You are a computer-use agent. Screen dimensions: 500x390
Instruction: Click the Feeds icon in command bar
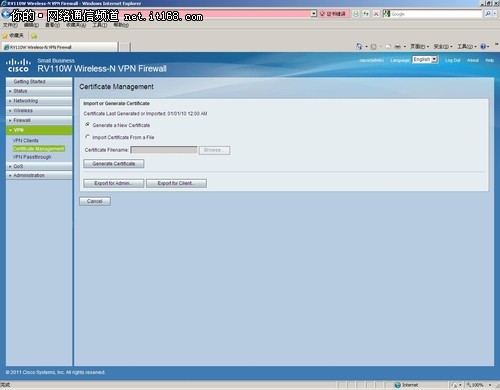click(x=373, y=47)
